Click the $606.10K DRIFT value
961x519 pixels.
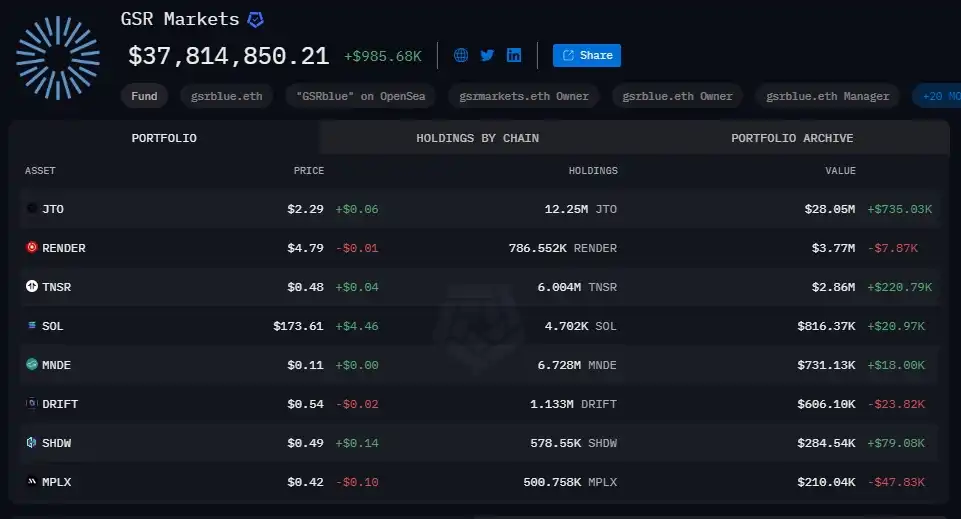826,404
